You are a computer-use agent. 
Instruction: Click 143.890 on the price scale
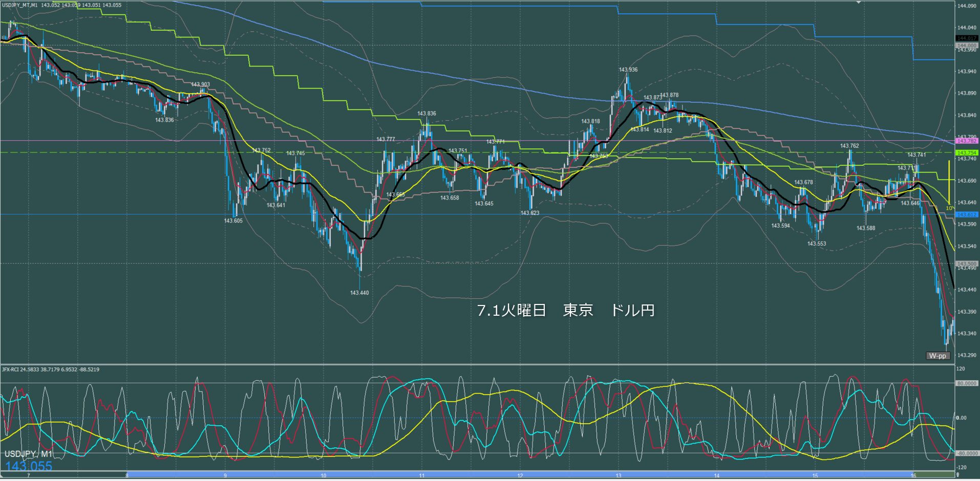point(967,93)
